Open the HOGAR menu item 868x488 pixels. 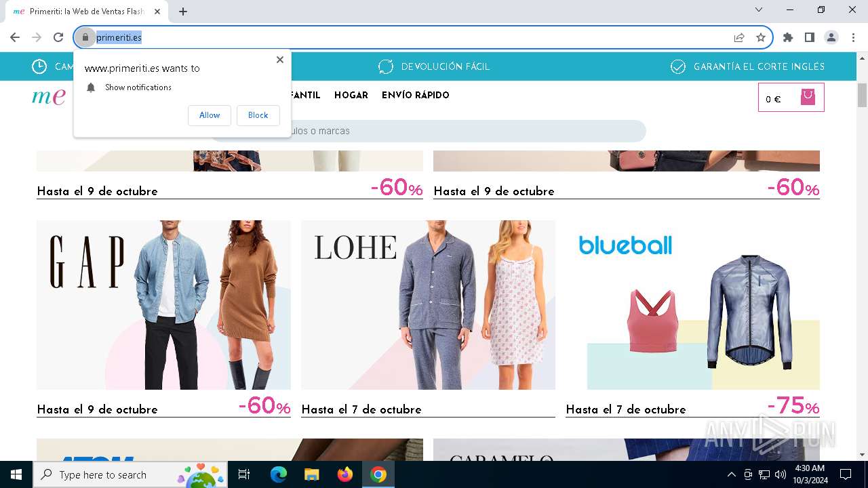pos(351,96)
